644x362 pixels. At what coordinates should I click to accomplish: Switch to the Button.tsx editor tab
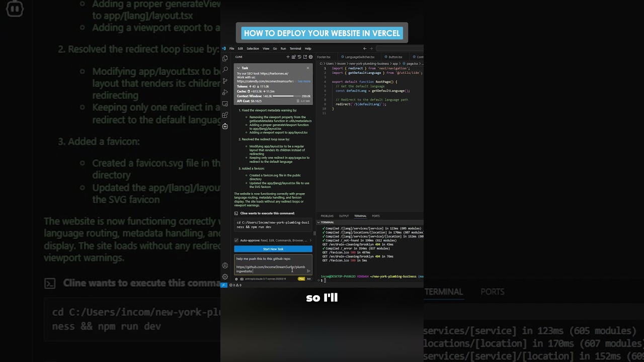pos(395,57)
